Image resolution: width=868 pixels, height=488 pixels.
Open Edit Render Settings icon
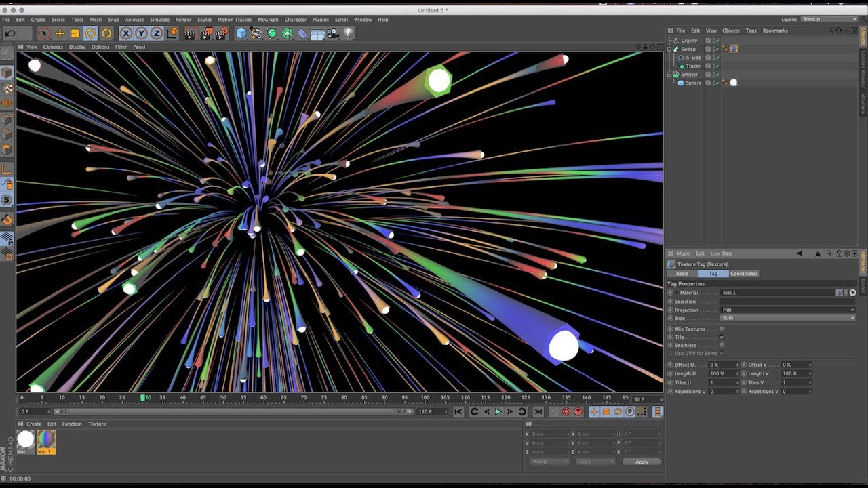pos(221,33)
